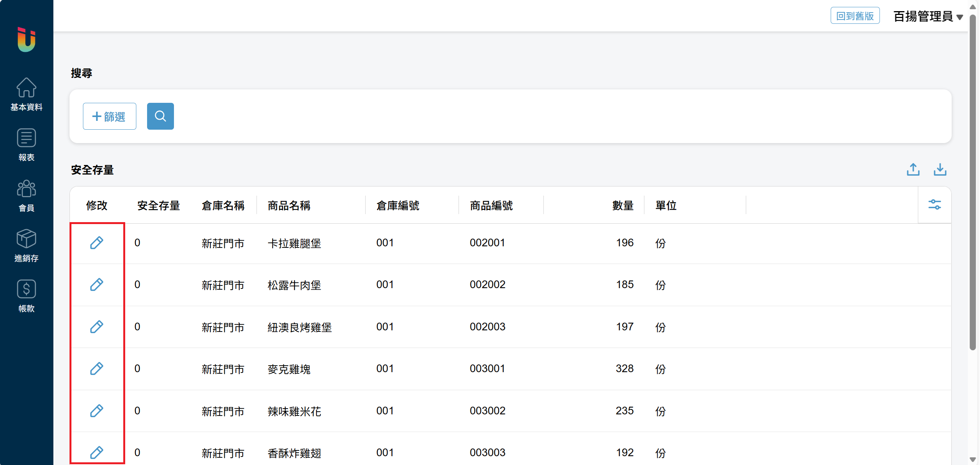Screen dimensions: 980x465
Task: Click the download icon above table
Action: tap(940, 169)
